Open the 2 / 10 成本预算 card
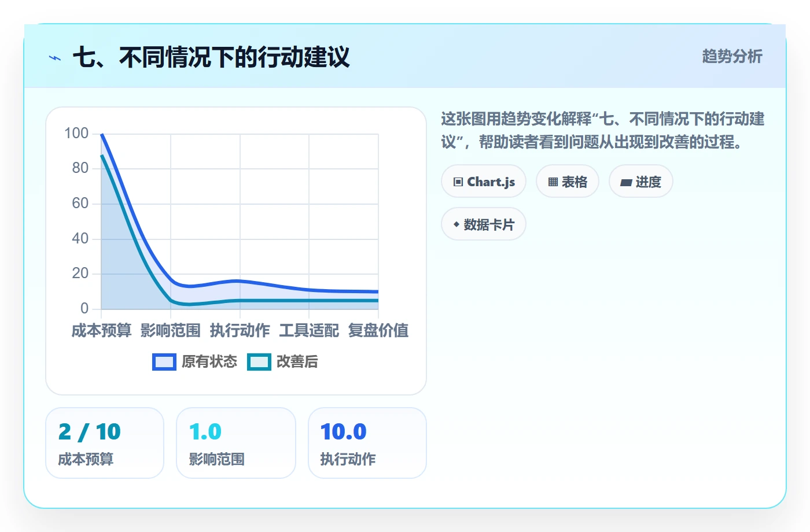The height and width of the screenshot is (532, 810). pos(105,443)
